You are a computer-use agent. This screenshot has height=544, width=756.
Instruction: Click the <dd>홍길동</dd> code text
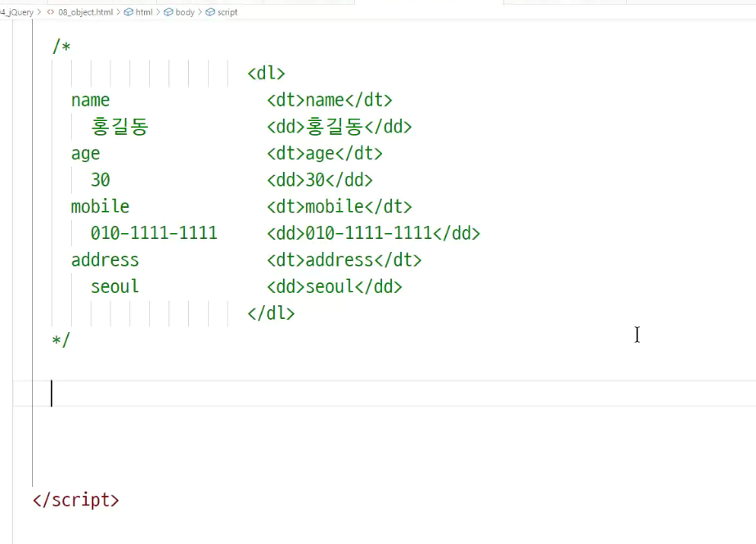coord(340,126)
